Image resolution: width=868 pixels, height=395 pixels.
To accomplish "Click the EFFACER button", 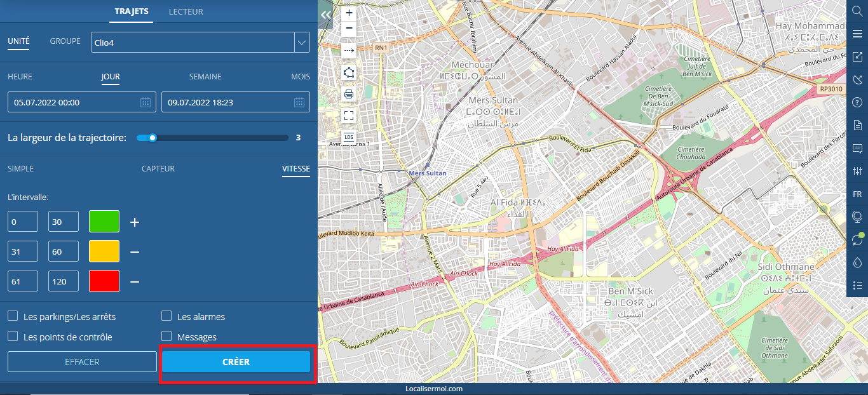I will coord(82,362).
